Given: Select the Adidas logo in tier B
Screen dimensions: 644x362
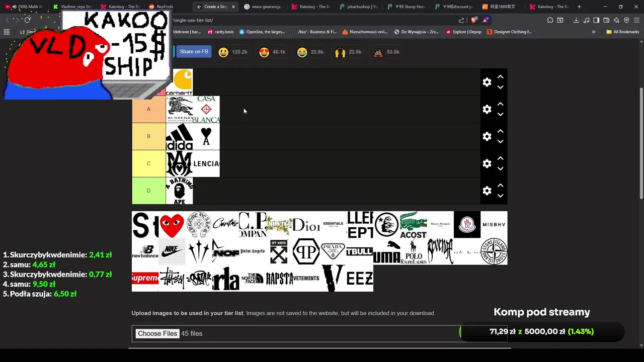Looking at the screenshot, I should coord(179,136).
